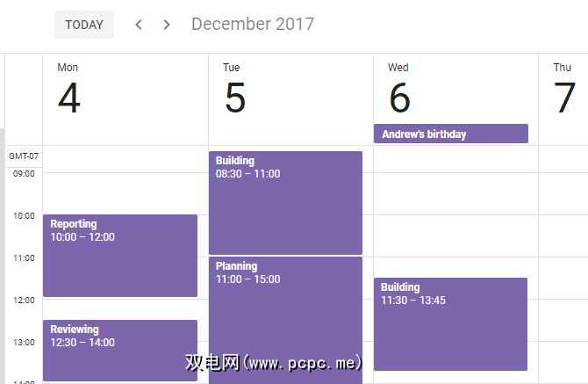Image resolution: width=588 pixels, height=384 pixels.
Task: Open Monday 4 day view
Action: pos(68,97)
